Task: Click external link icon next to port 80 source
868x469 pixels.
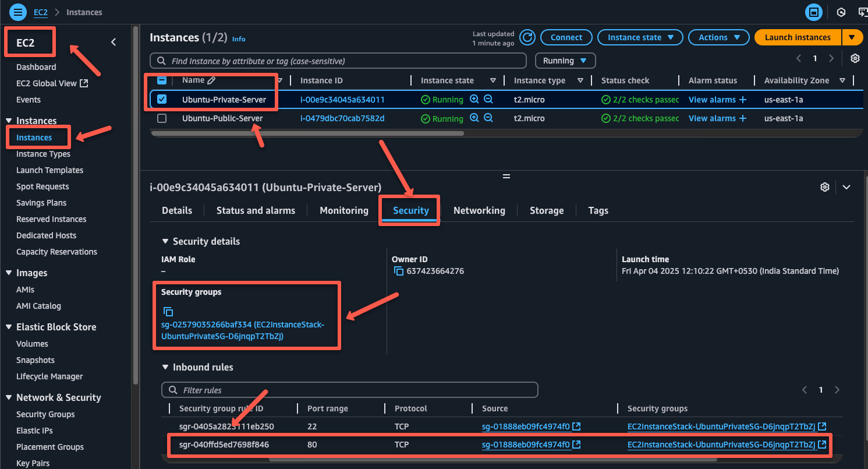Action: [x=576, y=445]
